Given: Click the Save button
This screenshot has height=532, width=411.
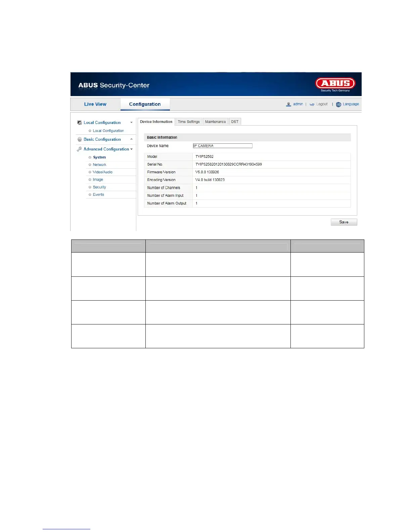Looking at the screenshot, I should tap(344, 222).
